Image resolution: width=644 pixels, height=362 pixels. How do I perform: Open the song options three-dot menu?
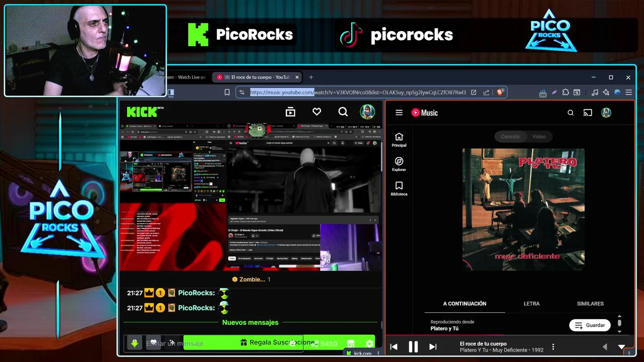(553, 347)
